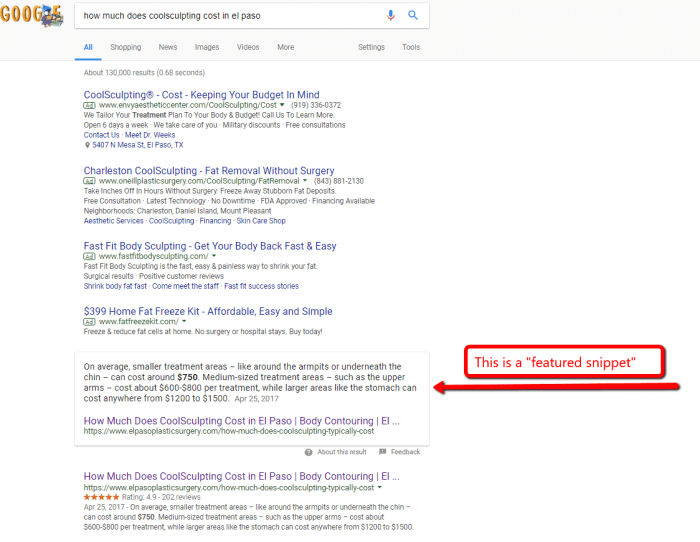700x542 pixels.
Task: Click the Ad badge for oneillplasticsurgery.com
Action: point(89,181)
